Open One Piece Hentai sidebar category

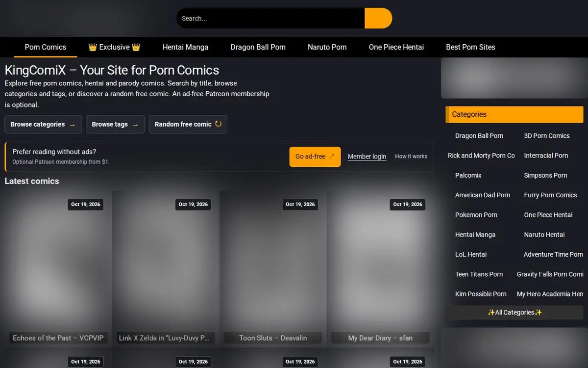coord(548,215)
